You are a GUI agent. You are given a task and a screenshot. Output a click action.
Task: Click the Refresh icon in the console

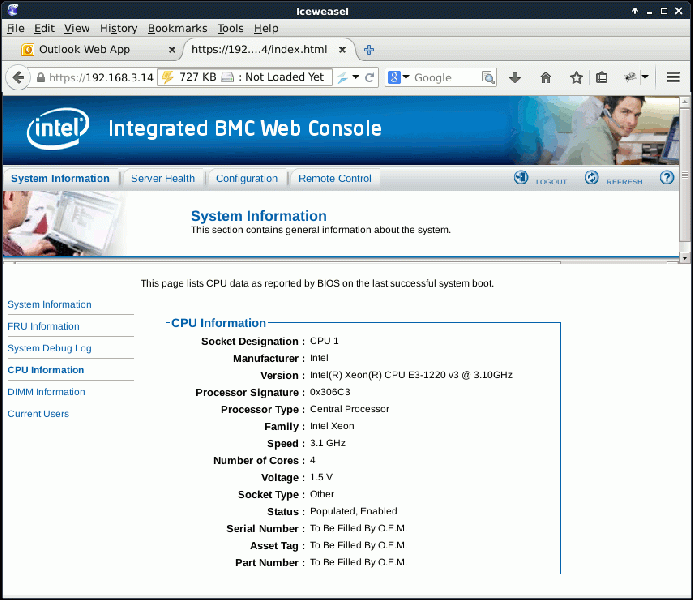click(x=592, y=178)
